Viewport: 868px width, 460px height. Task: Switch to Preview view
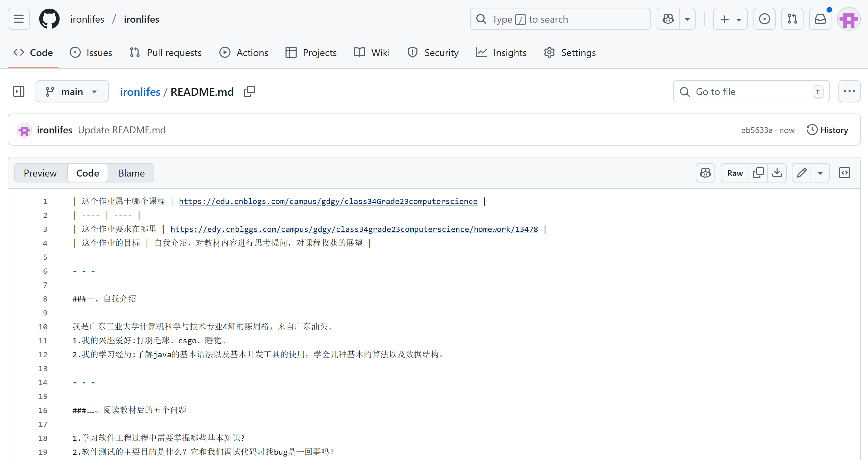pyautogui.click(x=40, y=173)
